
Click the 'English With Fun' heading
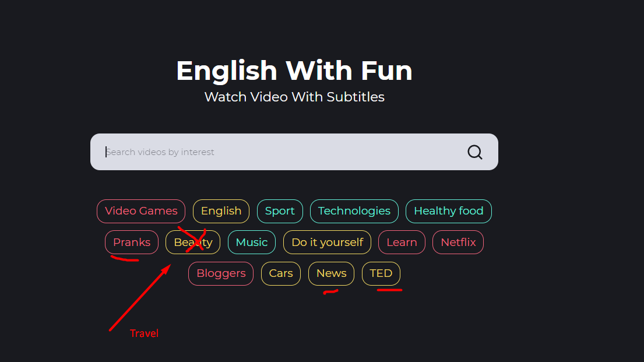[294, 71]
